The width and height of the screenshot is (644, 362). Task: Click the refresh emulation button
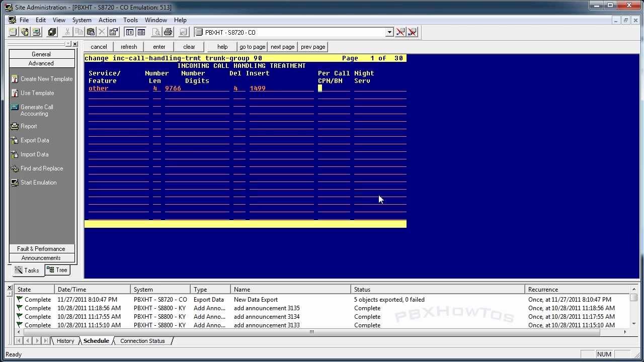(x=129, y=47)
